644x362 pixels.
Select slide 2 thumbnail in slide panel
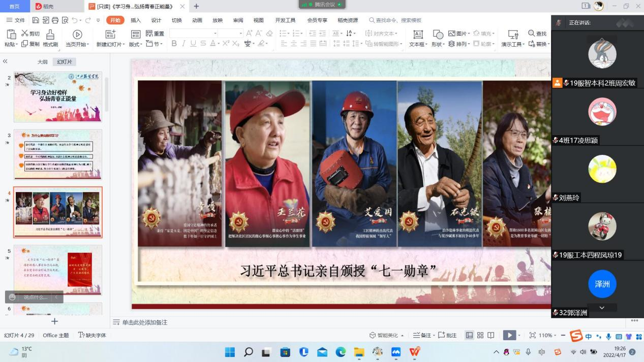(x=58, y=96)
